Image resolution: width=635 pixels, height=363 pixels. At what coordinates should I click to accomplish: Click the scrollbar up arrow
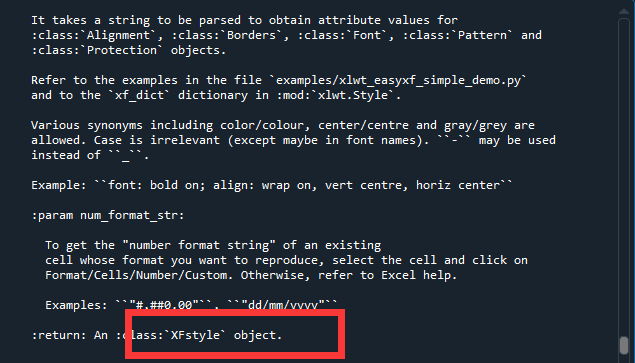(x=624, y=11)
